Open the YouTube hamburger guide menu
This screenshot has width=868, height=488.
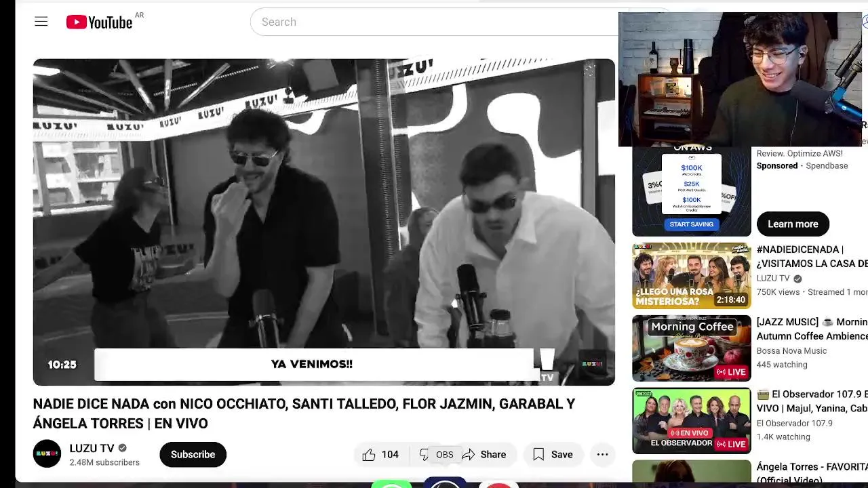point(41,22)
